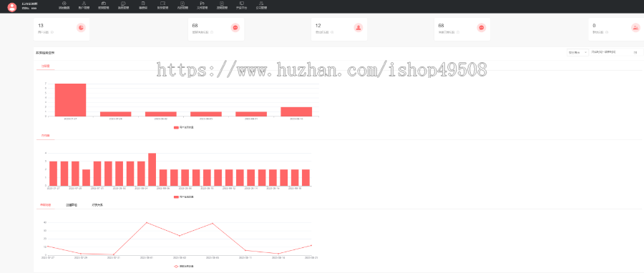
Task: Click the user avatar in the top bar
Action: tap(12, 6)
